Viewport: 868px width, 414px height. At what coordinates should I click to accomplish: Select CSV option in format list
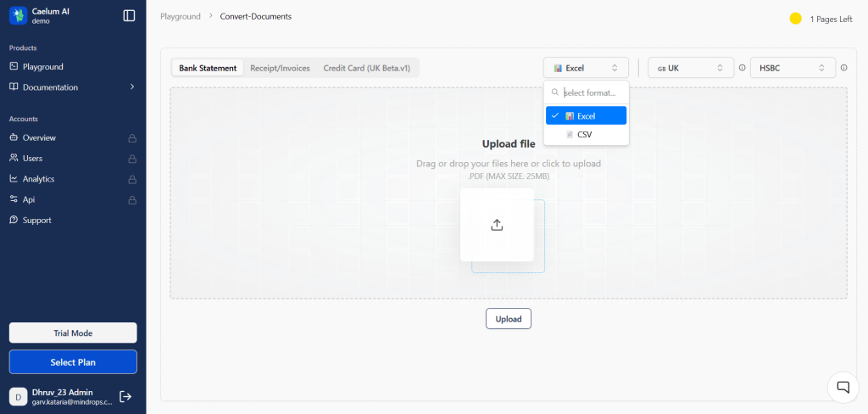587,134
